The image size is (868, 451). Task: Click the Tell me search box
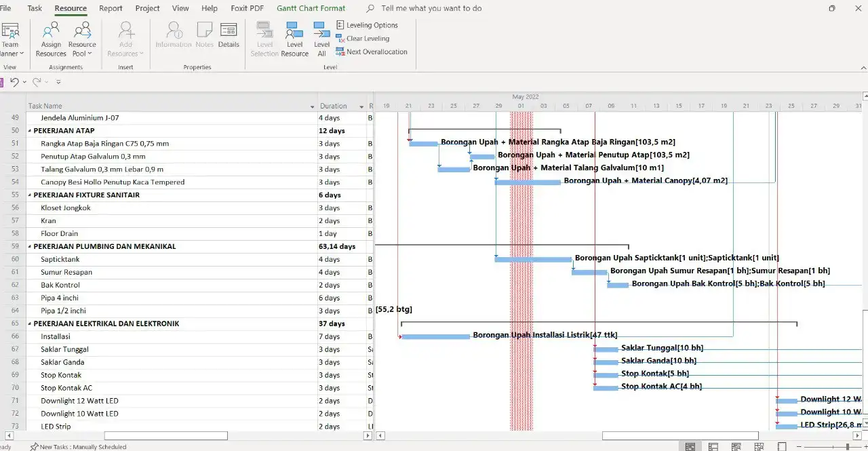[431, 8]
